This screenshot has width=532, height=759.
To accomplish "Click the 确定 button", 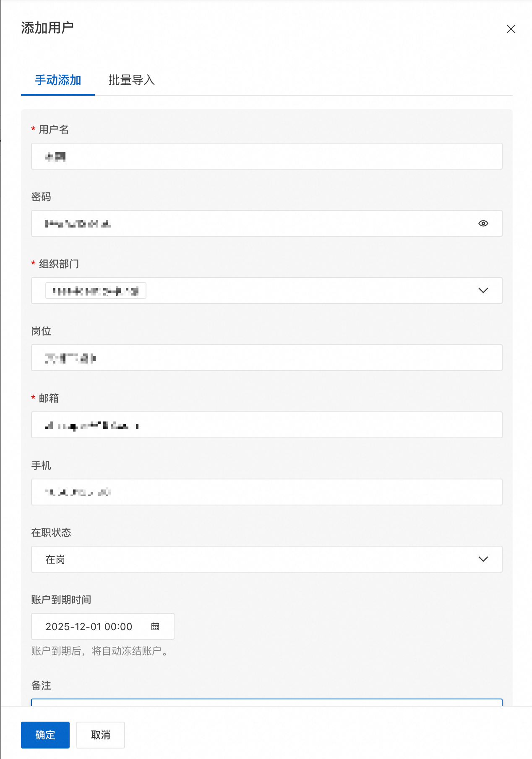I will (x=45, y=735).
